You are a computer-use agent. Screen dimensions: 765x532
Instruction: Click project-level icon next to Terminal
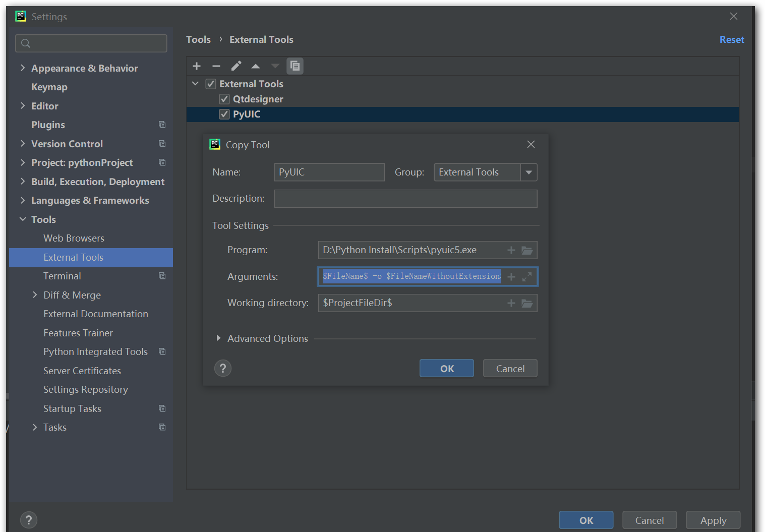click(x=162, y=276)
